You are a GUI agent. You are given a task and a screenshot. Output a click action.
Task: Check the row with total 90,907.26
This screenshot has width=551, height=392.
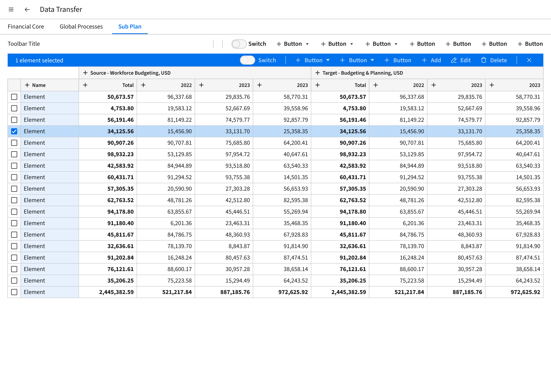click(14, 143)
